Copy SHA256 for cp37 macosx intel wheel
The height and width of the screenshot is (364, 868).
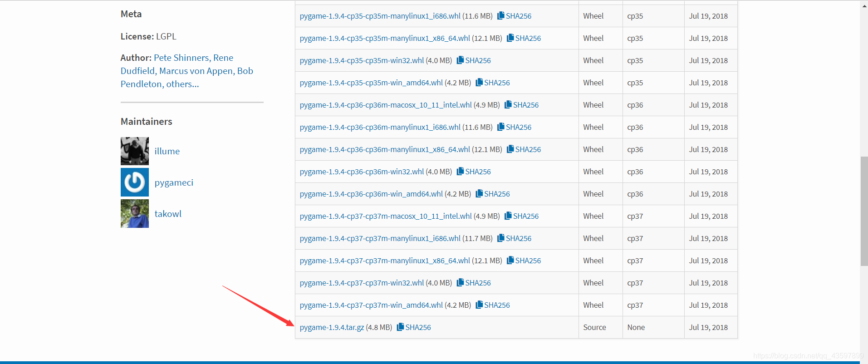click(522, 216)
